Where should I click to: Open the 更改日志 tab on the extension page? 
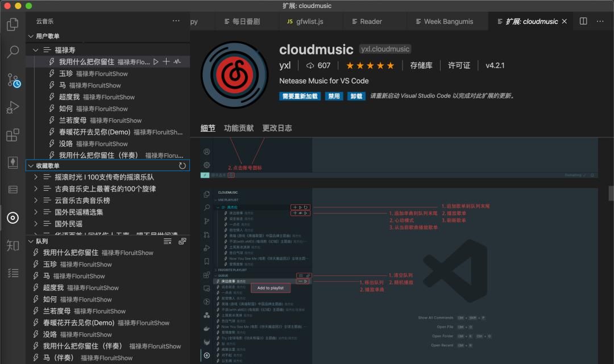tap(277, 128)
